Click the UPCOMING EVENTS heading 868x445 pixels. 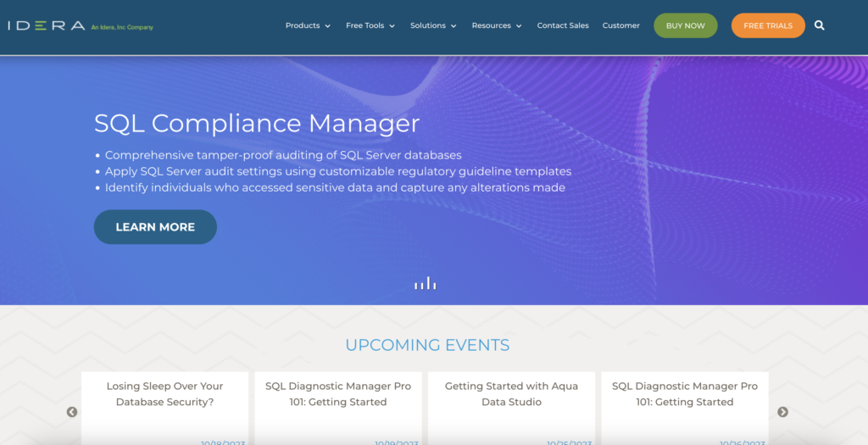(427, 345)
